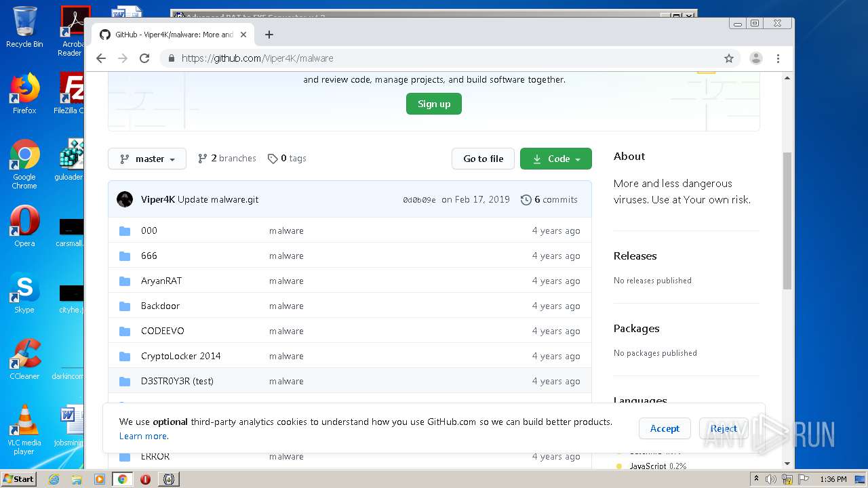Click the volume icon in the system tray
868x488 pixels.
pos(771,479)
